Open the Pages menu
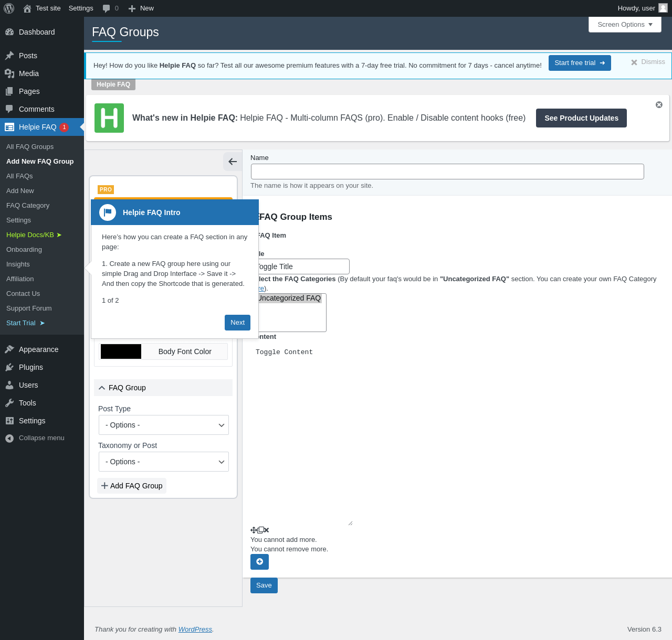 (x=42, y=91)
